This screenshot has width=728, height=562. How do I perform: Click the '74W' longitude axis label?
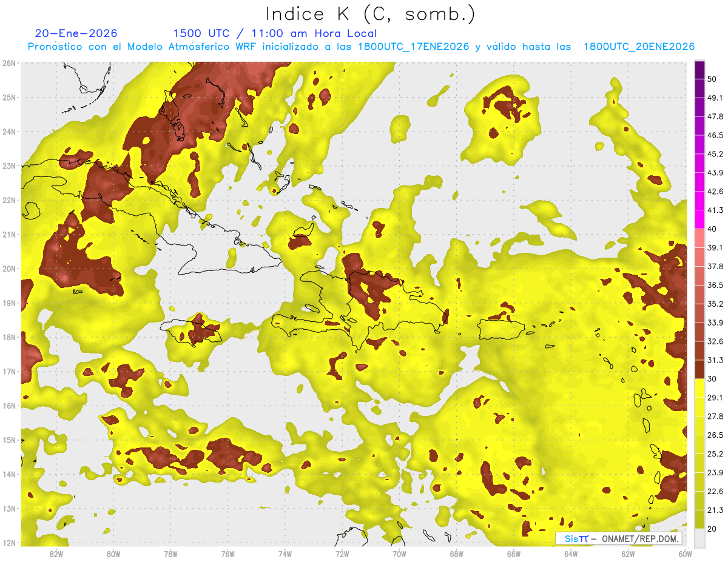285,554
